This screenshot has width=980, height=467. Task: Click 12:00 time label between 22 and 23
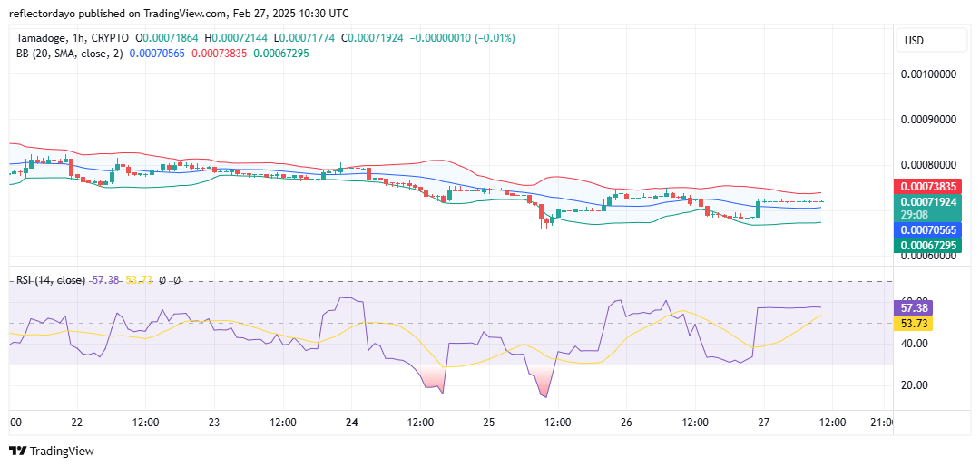pyautogui.click(x=145, y=423)
